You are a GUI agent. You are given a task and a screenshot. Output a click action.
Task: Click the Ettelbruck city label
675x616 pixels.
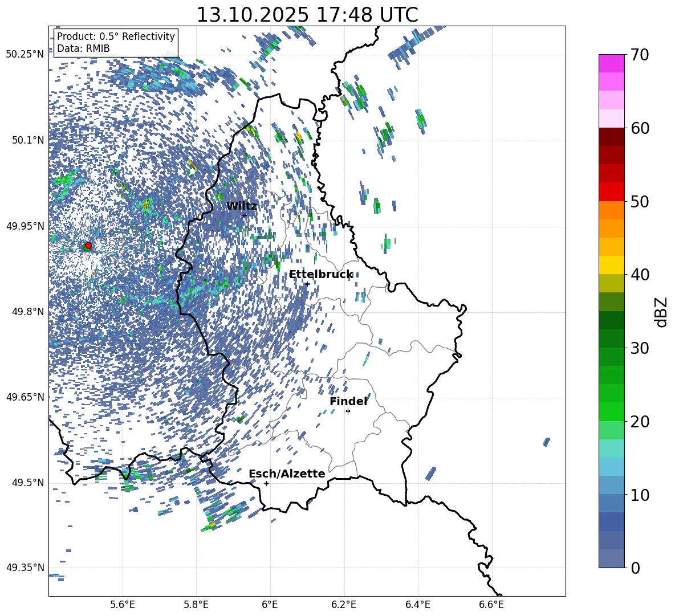tap(321, 275)
